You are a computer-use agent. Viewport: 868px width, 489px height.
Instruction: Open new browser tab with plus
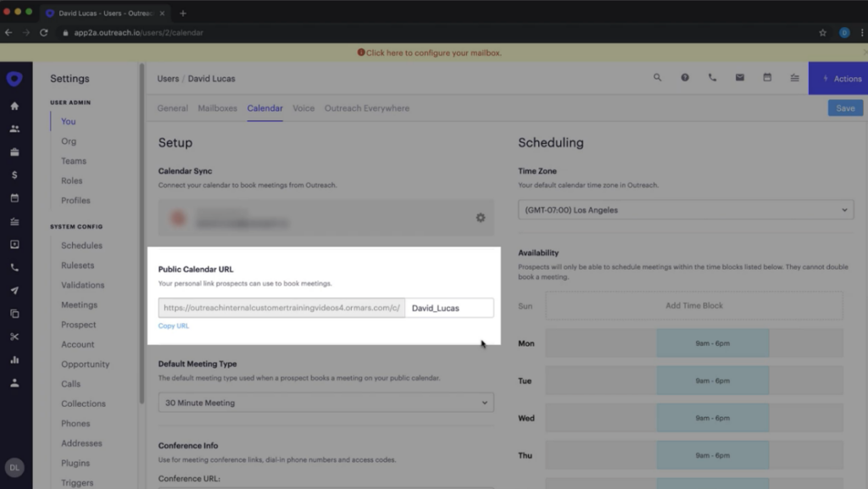point(183,13)
